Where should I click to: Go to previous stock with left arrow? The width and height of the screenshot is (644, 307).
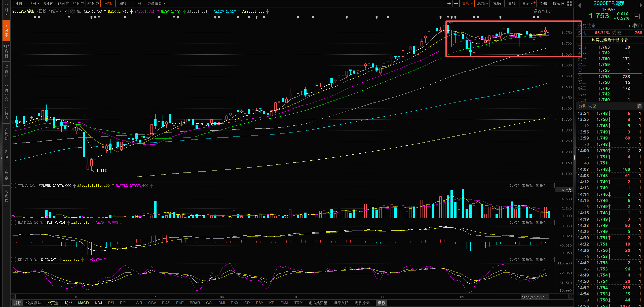coord(579,5)
